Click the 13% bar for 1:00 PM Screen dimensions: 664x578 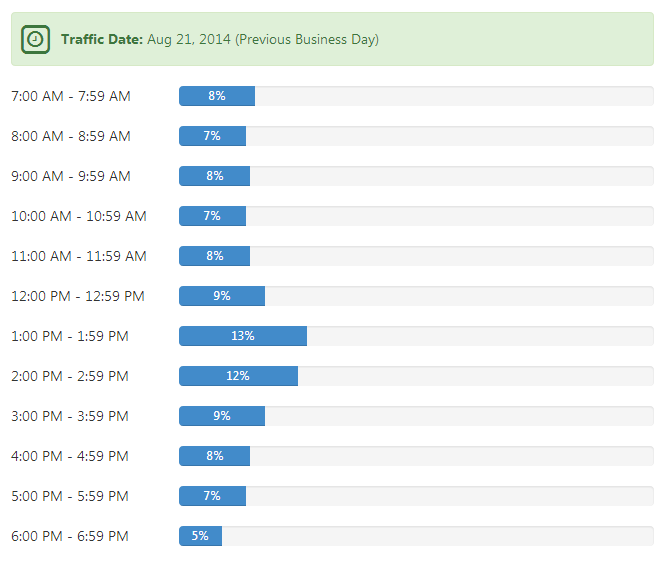coord(243,336)
